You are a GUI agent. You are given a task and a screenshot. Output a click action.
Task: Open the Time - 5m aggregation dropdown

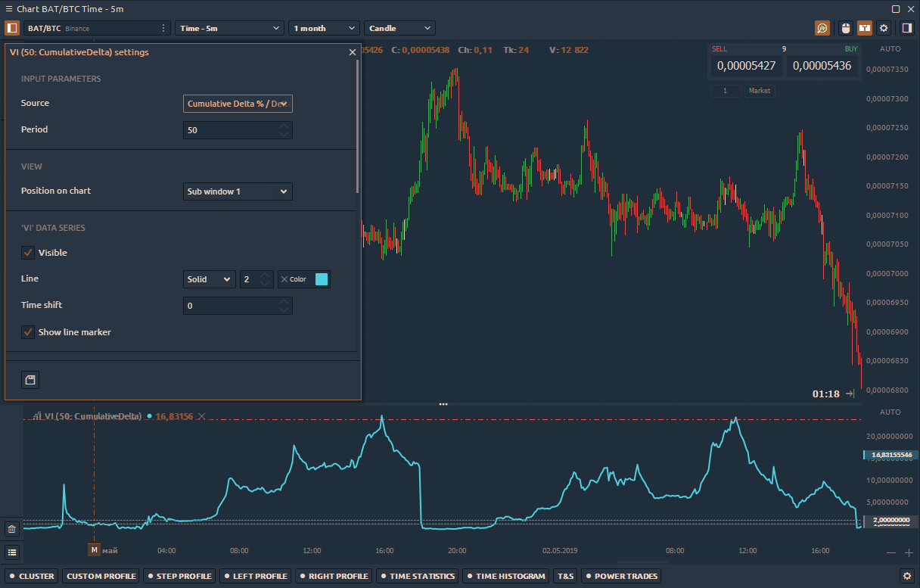(230, 28)
